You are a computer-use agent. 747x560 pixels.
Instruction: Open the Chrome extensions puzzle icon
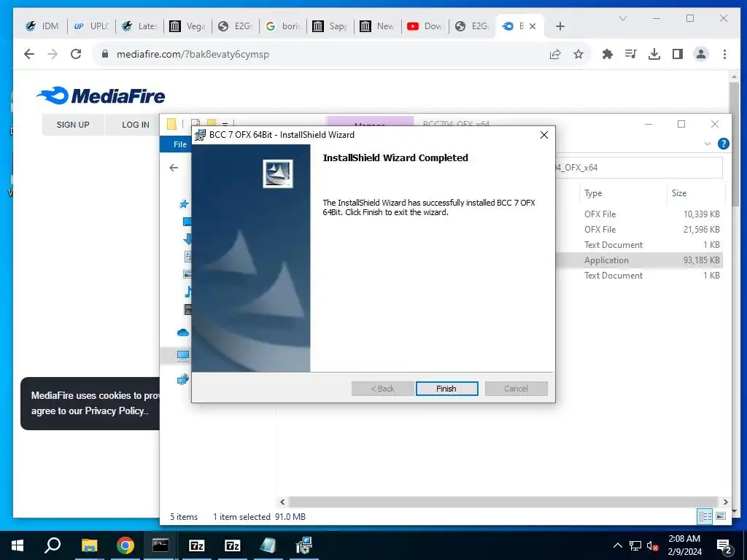608,54
